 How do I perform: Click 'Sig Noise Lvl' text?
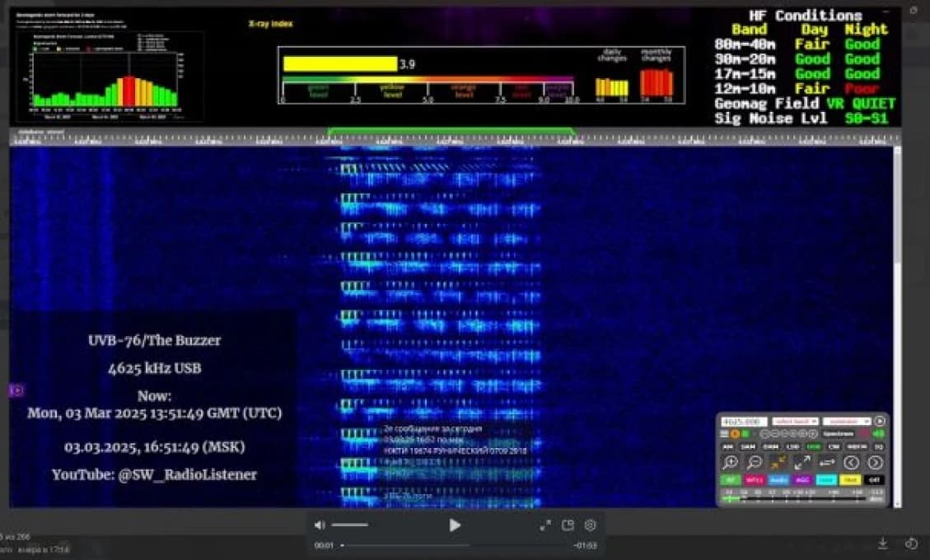771,119
